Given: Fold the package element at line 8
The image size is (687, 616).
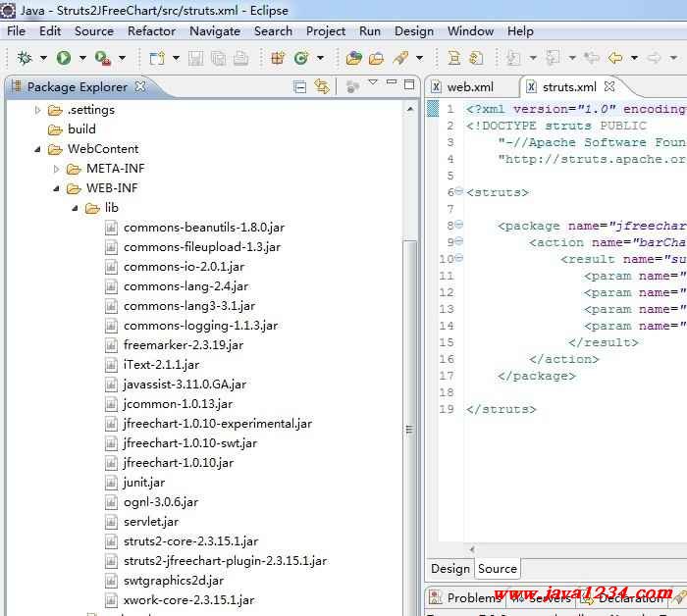Looking at the screenshot, I should click(x=458, y=225).
